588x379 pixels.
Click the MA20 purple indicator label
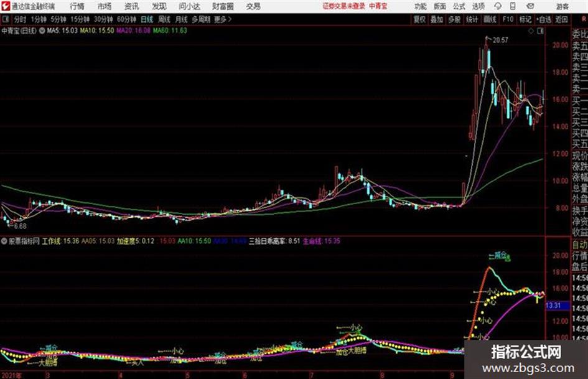pos(133,30)
